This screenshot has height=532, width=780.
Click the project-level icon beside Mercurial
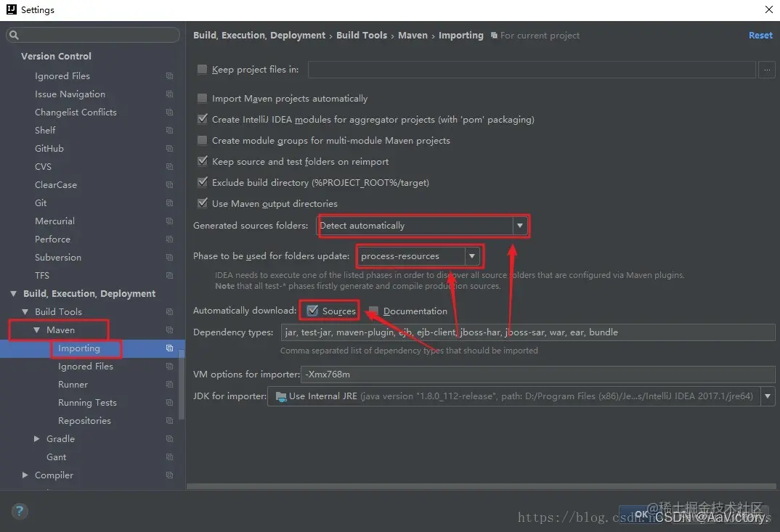coord(169,221)
